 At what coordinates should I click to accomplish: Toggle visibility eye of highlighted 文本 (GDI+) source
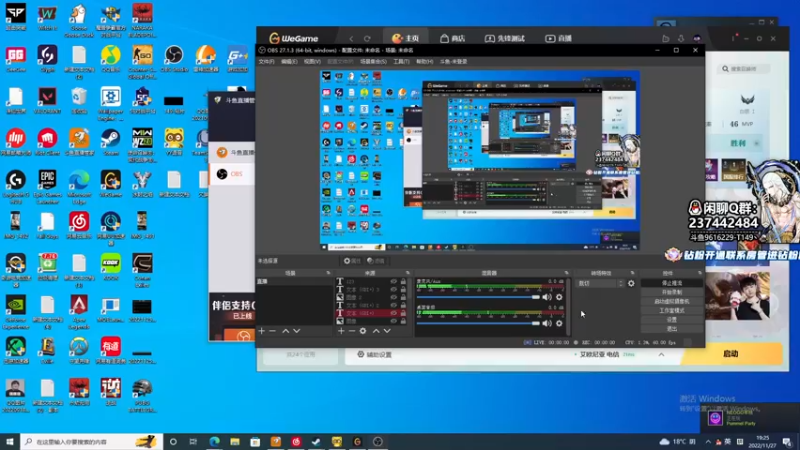[393, 313]
